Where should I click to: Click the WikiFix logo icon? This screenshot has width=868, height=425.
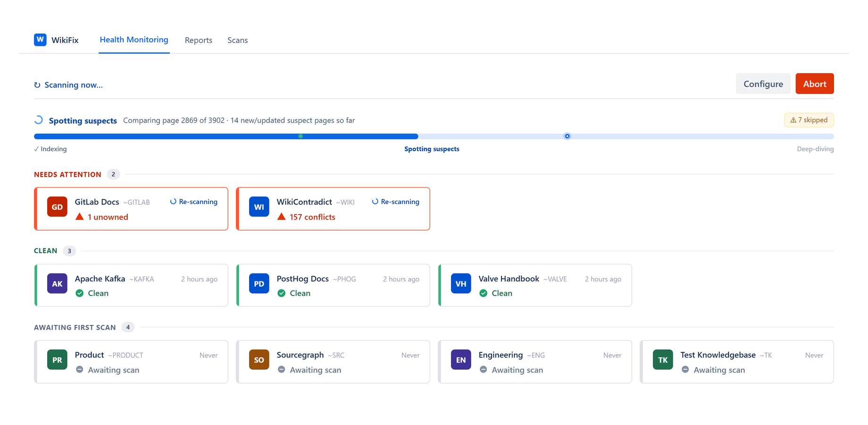[x=40, y=40]
